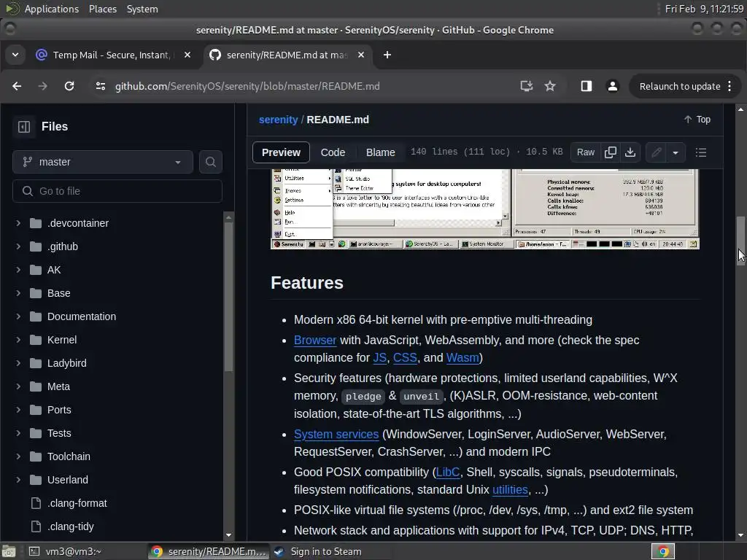Open Wasm spec compliance link
Viewport: 747px width, 560px height.
[x=462, y=357]
